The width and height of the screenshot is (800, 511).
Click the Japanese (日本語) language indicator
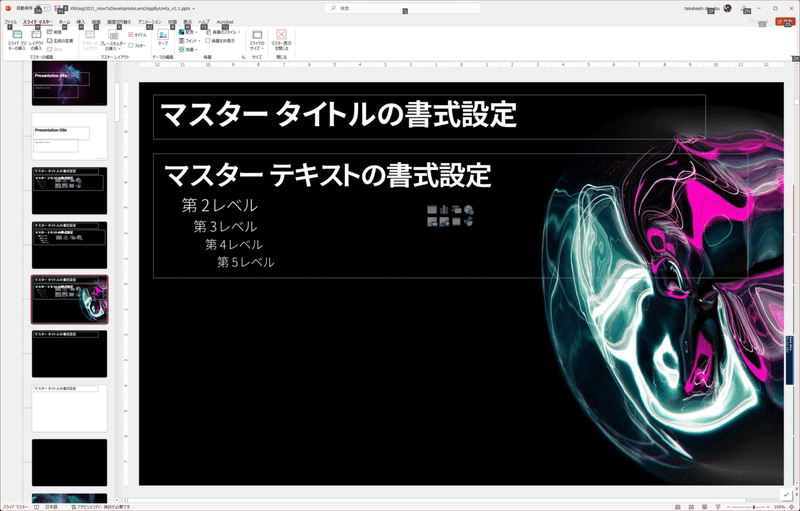pos(52,507)
